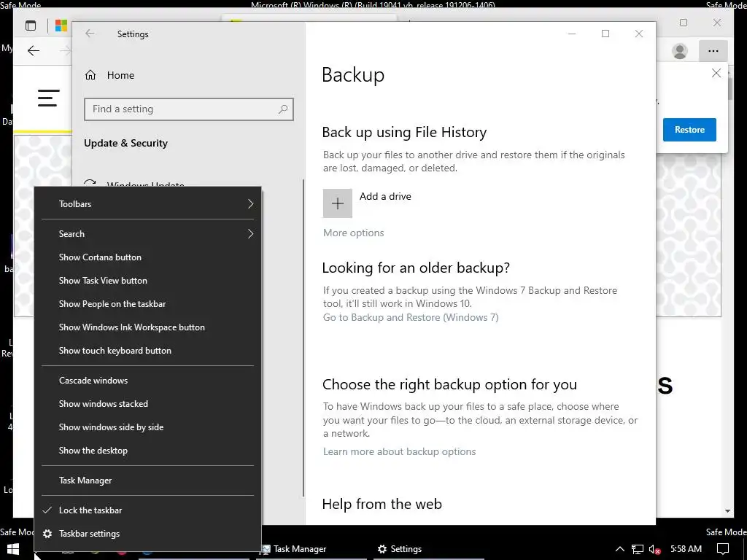Click the browser profile avatar icon

680,51
